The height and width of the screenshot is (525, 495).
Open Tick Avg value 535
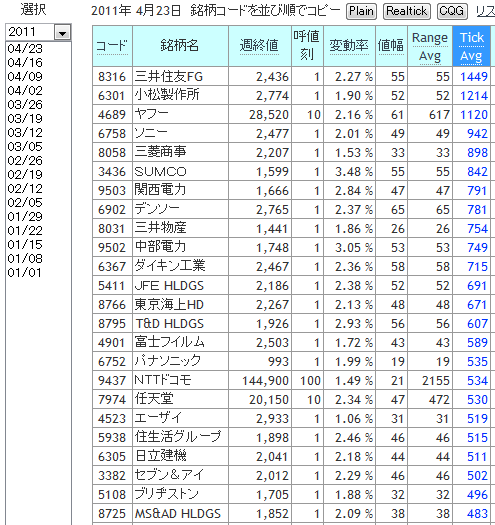(x=477, y=362)
